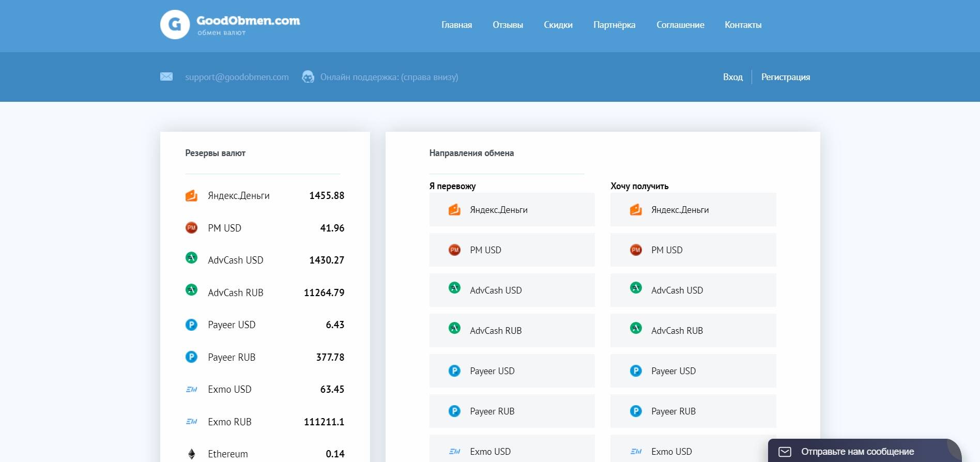Screen dimensions: 980x462
Task: Click the Exmo RUB name in reserves list
Action: click(229, 422)
